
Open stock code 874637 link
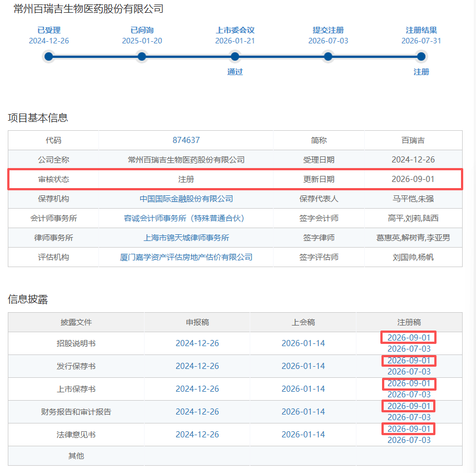click(x=186, y=140)
